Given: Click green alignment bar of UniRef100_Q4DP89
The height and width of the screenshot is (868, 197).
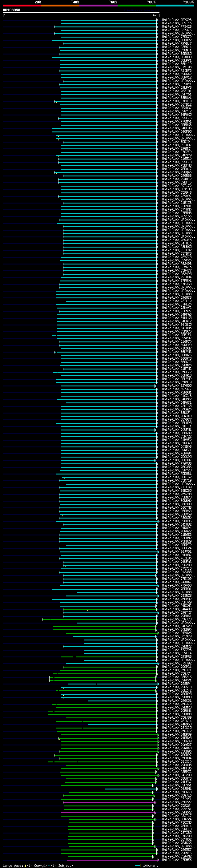Looking at the screenshot, I should coord(110,735).
